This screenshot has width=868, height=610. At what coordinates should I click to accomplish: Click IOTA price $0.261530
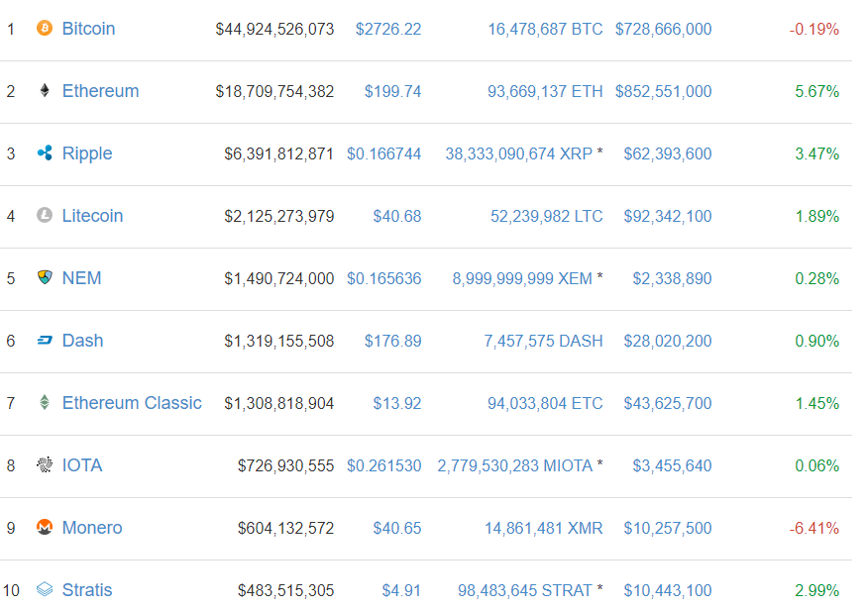pos(383,466)
